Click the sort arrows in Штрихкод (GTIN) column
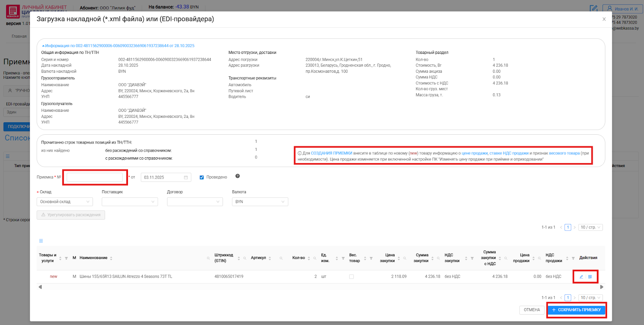The image size is (644, 325). click(239, 258)
